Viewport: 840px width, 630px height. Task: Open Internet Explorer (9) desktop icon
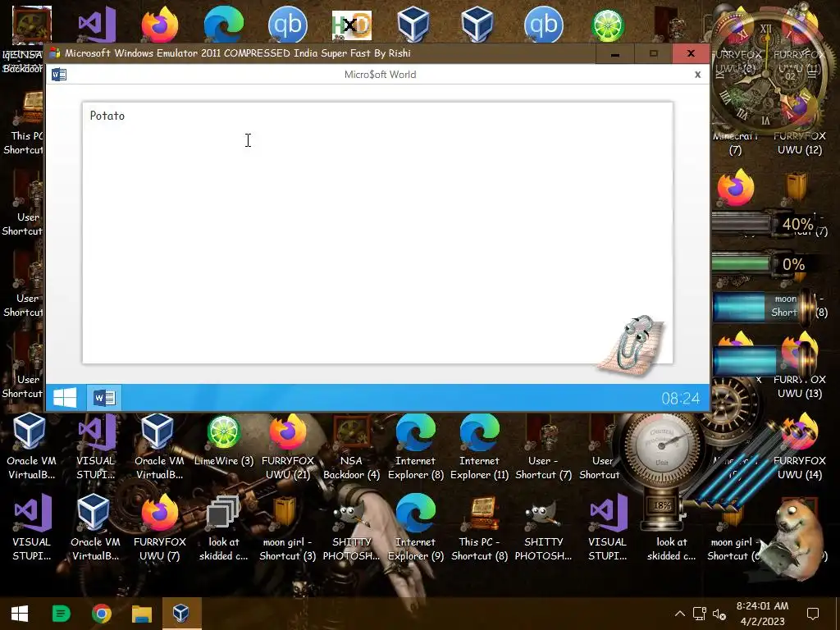click(x=415, y=528)
